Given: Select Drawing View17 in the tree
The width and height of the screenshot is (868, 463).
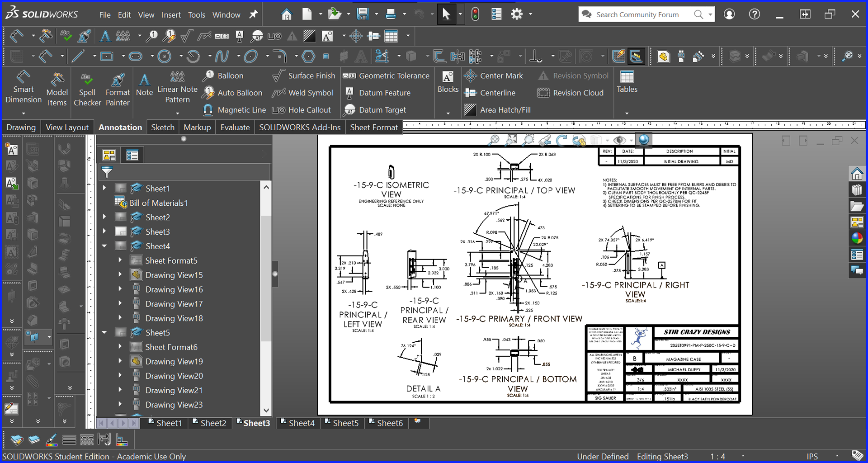Looking at the screenshot, I should click(167, 304).
